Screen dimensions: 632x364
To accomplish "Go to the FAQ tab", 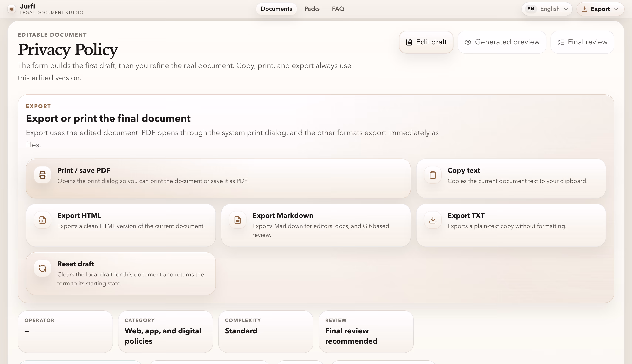I will tap(338, 9).
